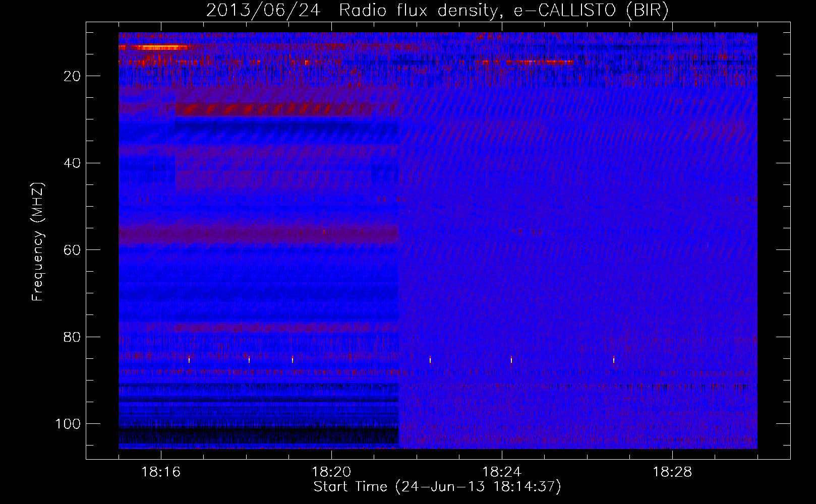Click the 18:20 time tick label
816x504 pixels.
(331, 472)
